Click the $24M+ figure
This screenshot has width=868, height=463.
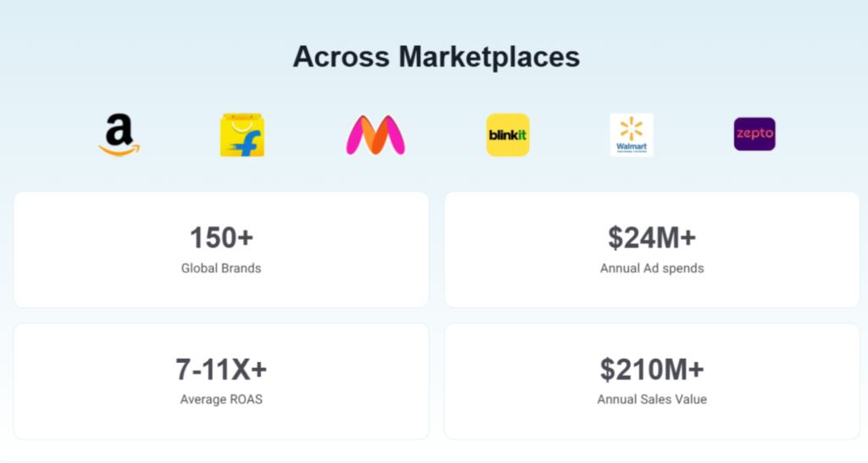point(652,238)
